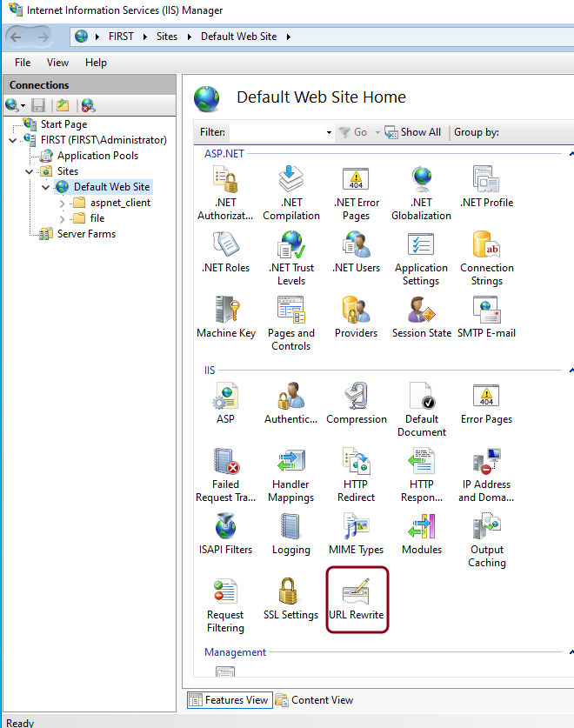Open the ASP feature icon
The width and height of the screenshot is (574, 728).
click(x=226, y=404)
